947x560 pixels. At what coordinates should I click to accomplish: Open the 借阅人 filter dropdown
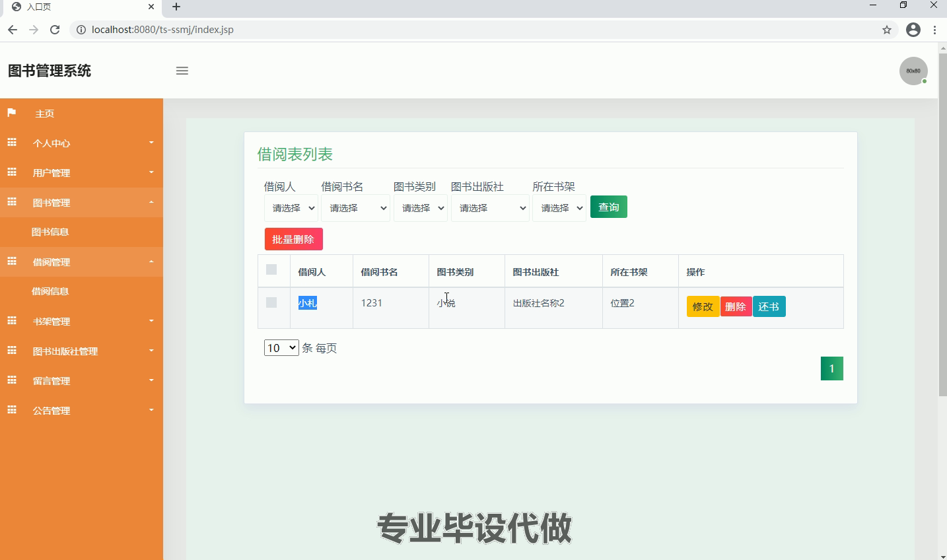[x=291, y=208]
